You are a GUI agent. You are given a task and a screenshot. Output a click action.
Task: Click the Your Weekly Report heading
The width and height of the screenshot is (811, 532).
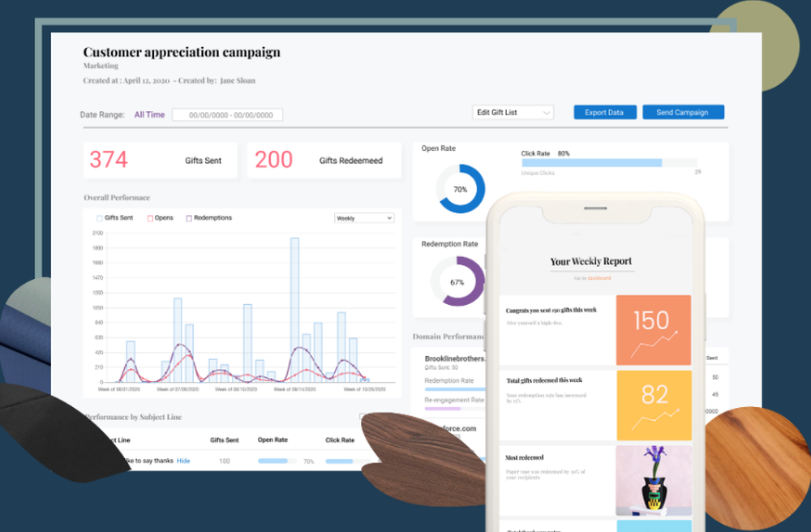[x=591, y=261]
